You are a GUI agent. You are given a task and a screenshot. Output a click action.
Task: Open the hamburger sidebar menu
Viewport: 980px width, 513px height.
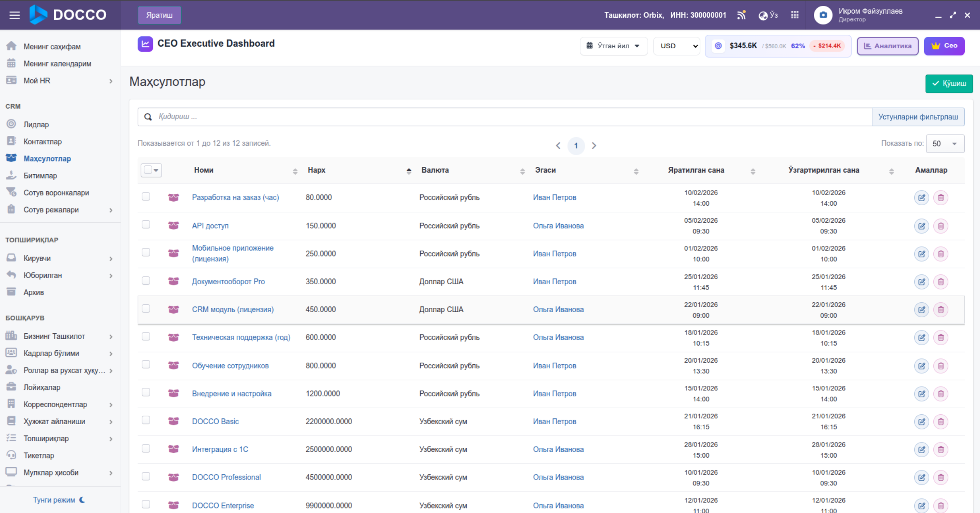tap(14, 15)
